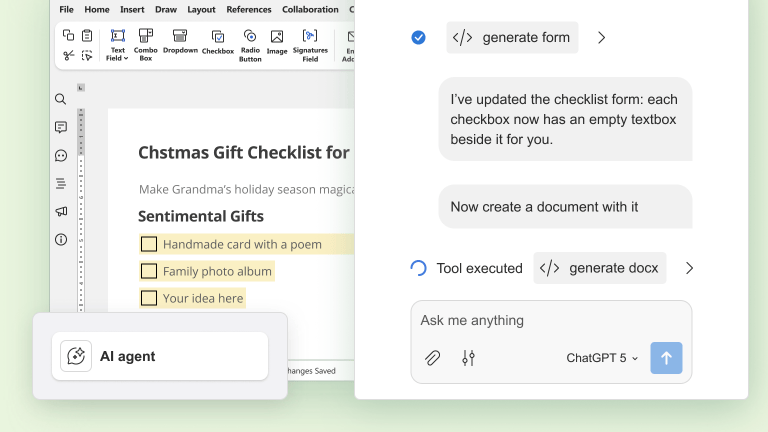Open the search magnifier in left sidebar
The width and height of the screenshot is (768, 432).
coord(61,99)
